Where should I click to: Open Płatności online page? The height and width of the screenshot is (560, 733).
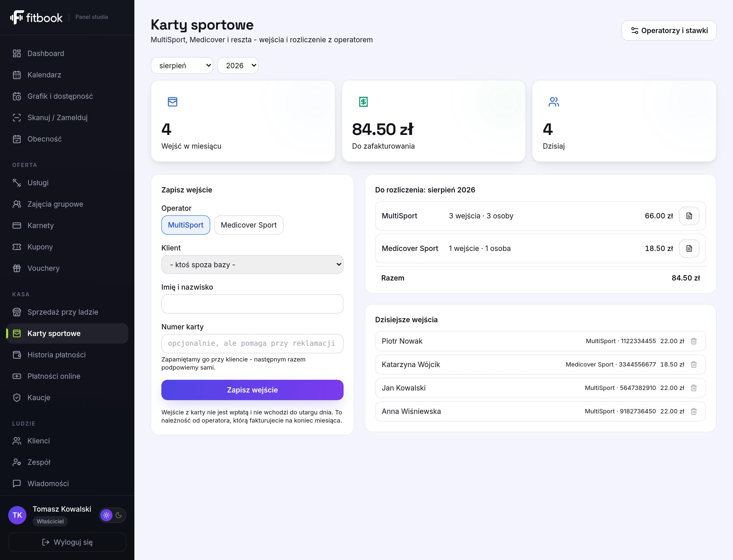tap(67, 376)
